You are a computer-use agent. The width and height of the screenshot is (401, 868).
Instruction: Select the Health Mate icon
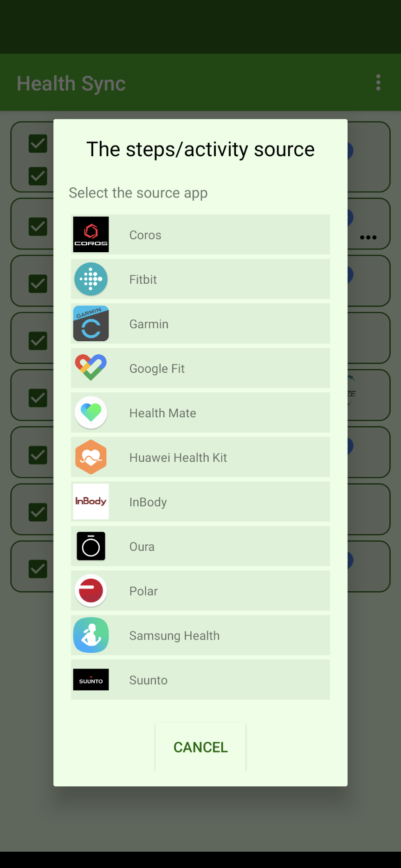[x=91, y=412]
